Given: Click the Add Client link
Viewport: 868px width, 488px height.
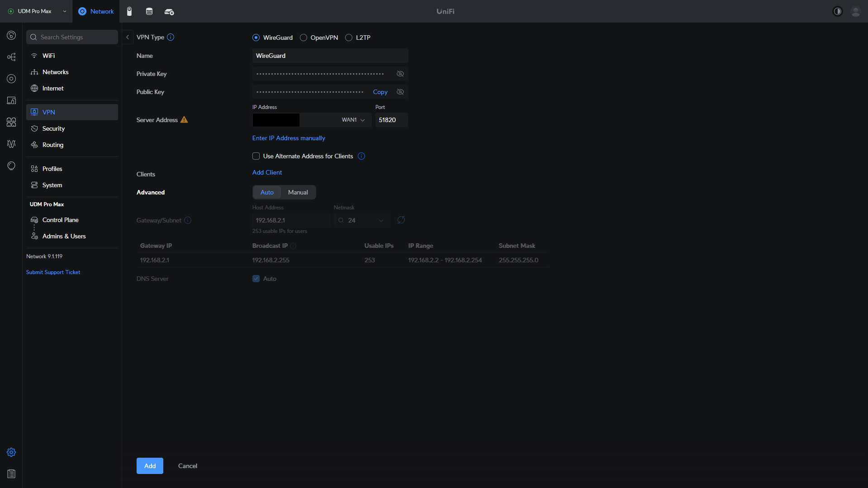Looking at the screenshot, I should [267, 172].
